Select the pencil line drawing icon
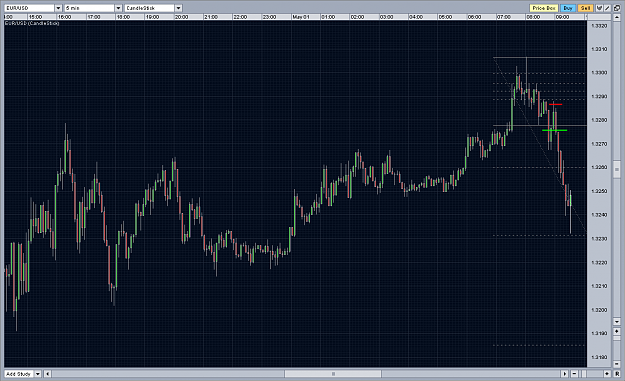625x381 pixels. (607, 8)
